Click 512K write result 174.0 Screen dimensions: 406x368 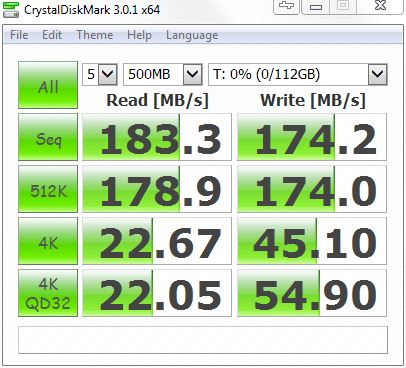[x=312, y=189]
